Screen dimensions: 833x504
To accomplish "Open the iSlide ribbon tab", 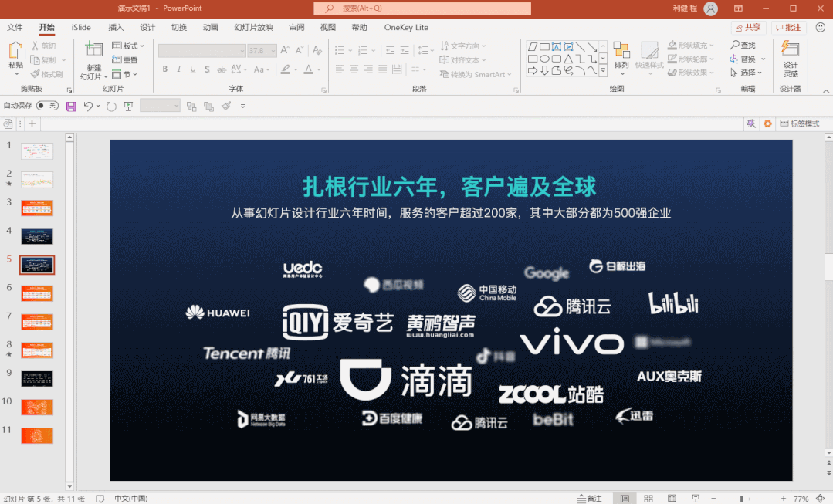I will (81, 27).
